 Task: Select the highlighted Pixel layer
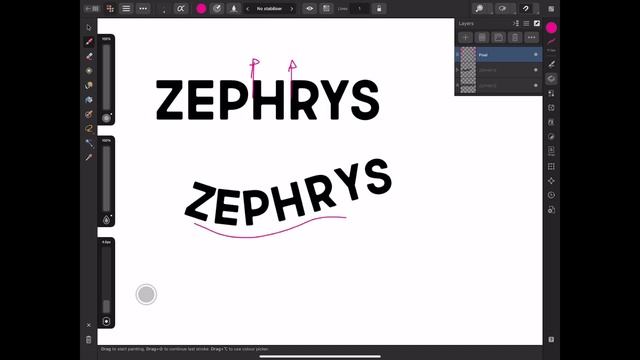click(x=498, y=55)
